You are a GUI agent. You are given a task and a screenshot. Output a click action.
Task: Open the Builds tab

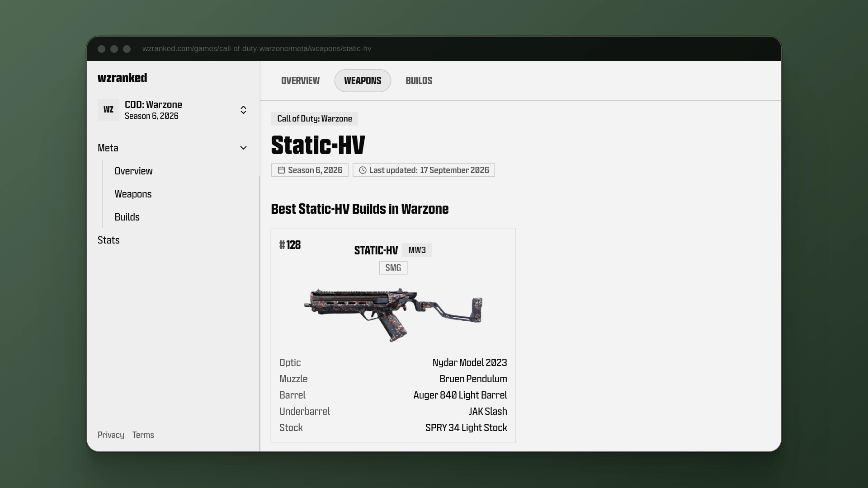(x=419, y=80)
